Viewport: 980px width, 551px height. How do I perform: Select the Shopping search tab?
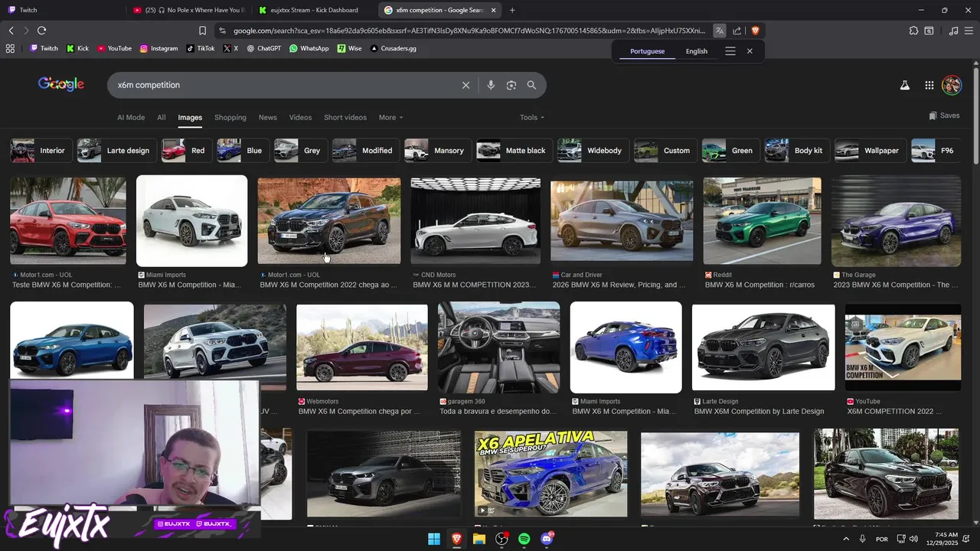(x=230, y=117)
